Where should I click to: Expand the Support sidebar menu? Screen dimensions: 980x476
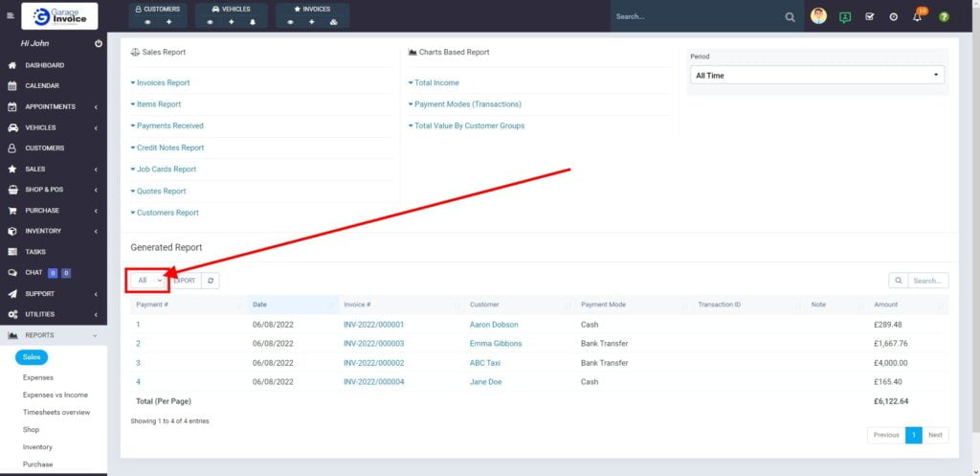(x=54, y=293)
